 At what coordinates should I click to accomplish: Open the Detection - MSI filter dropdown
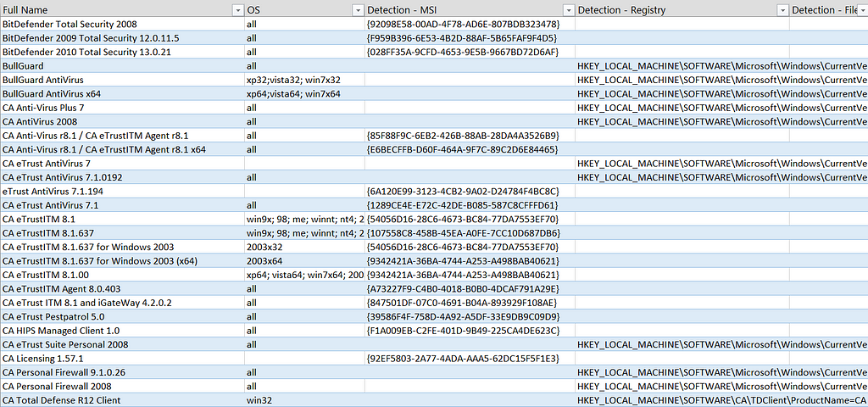568,10
